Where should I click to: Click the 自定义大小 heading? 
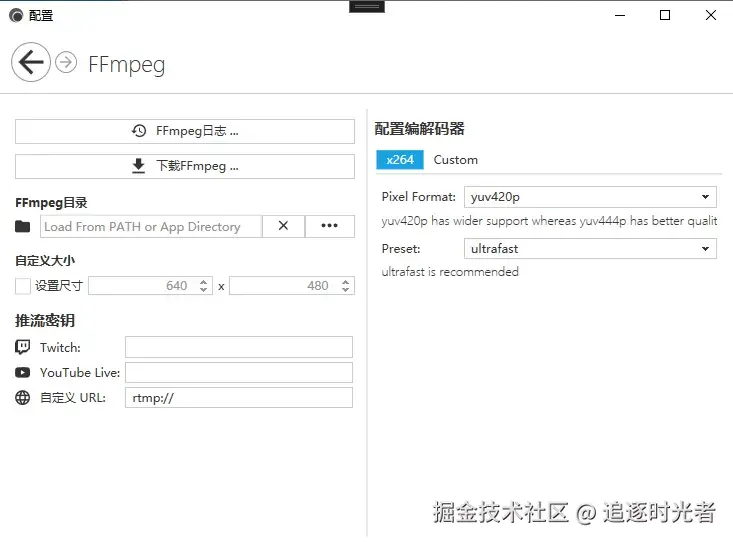(45, 260)
